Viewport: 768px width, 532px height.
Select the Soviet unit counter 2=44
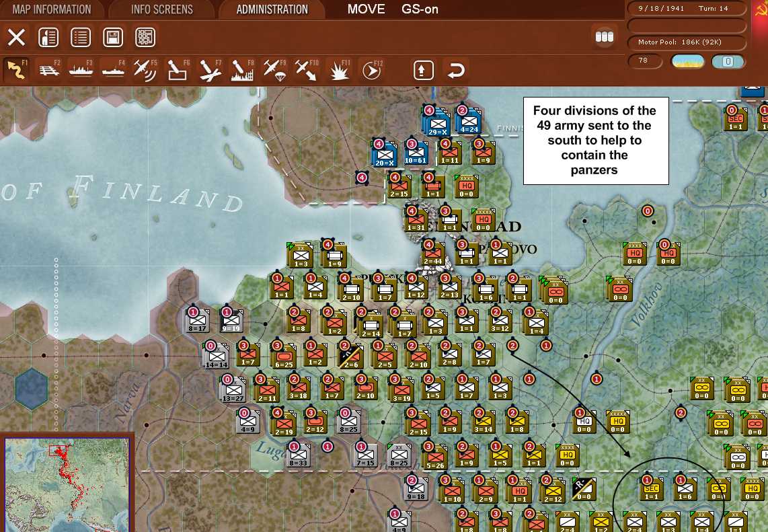[433, 254]
